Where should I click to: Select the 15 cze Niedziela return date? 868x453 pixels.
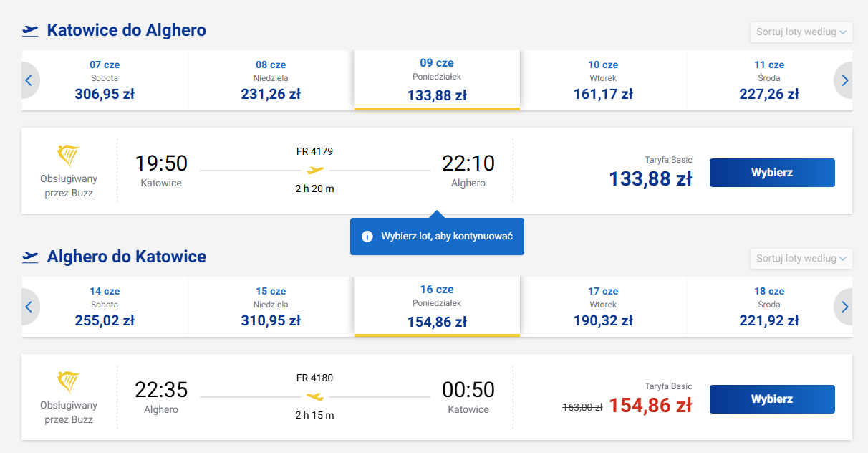271,306
